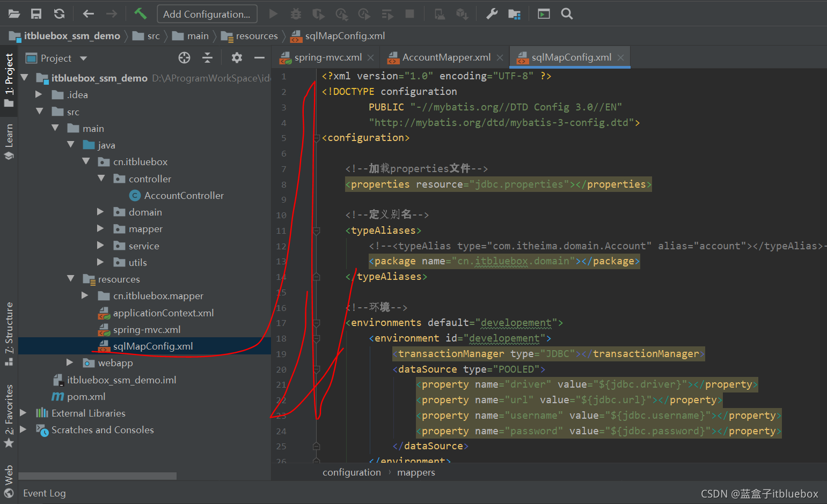827x504 pixels.
Task: Click the Project panel horizontal scrollbar
Action: pos(98,476)
